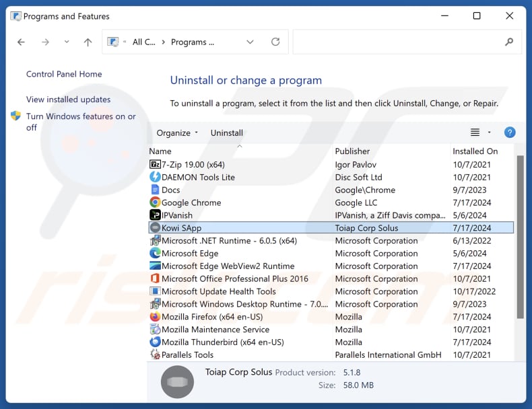
Task: Click the Mozilla Maintenance Service icon
Action: point(155,330)
